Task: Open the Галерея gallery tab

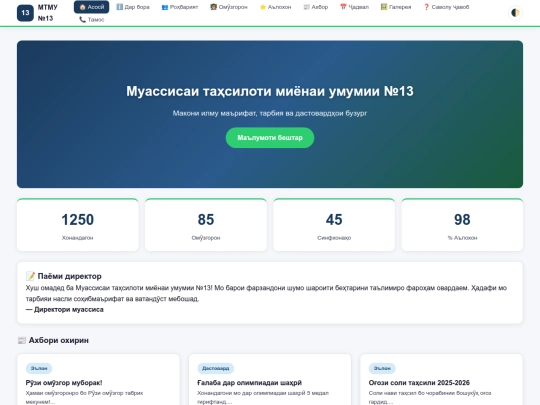Action: point(396,7)
